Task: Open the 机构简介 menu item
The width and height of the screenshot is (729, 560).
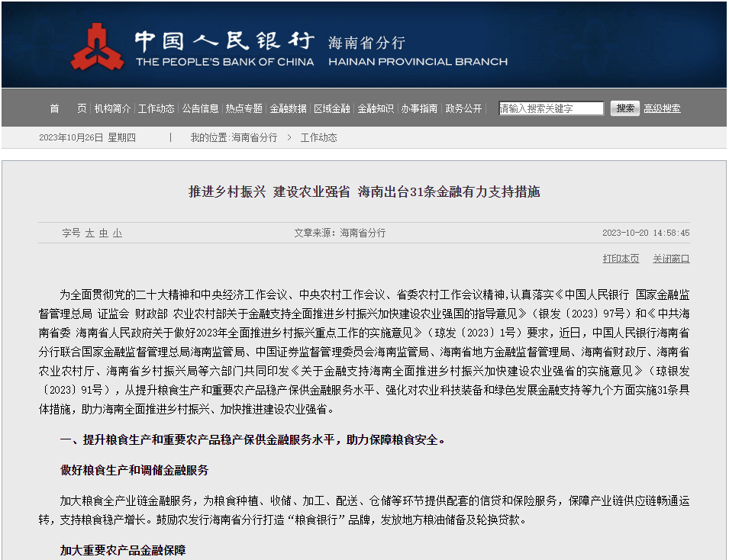Action: tap(112, 108)
